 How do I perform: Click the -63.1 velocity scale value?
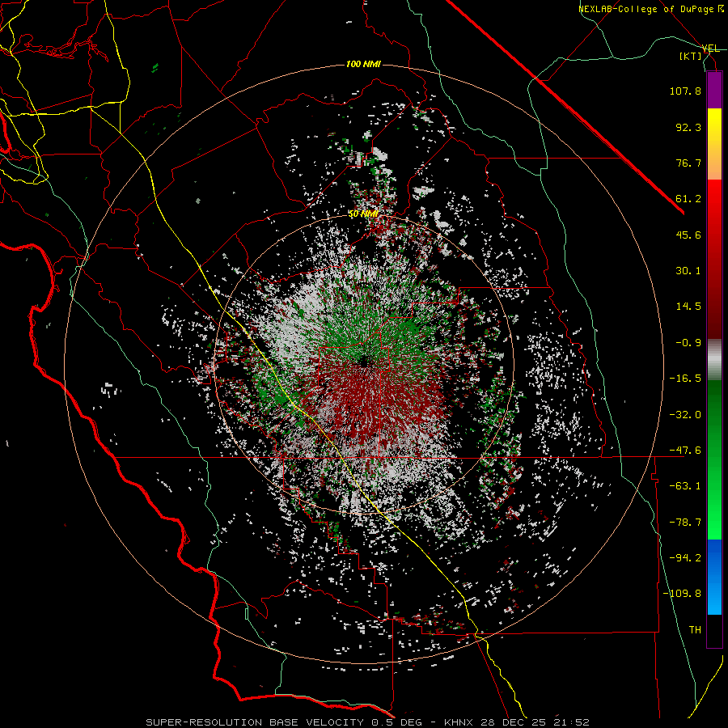(x=685, y=486)
